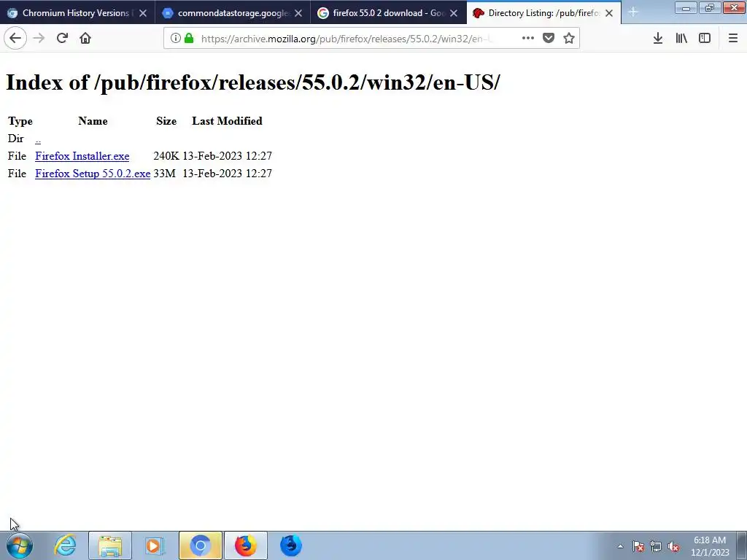Close the firefox 55.0 2 download tab
Viewport: 747px width, 560px height.
click(x=454, y=13)
